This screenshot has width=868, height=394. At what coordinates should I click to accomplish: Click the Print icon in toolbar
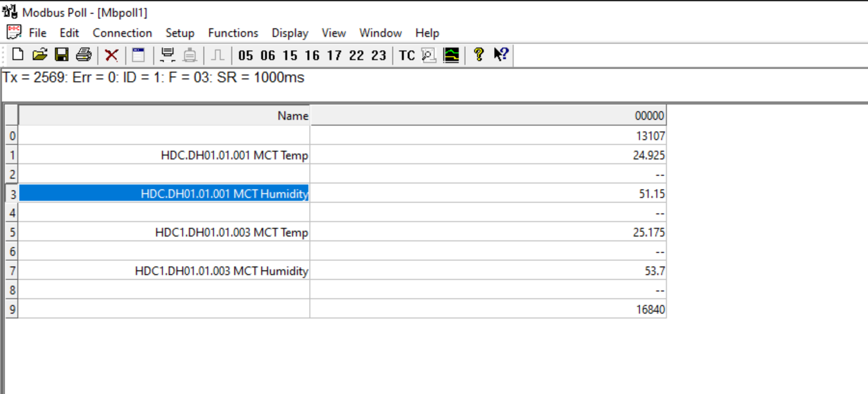pyautogui.click(x=84, y=55)
